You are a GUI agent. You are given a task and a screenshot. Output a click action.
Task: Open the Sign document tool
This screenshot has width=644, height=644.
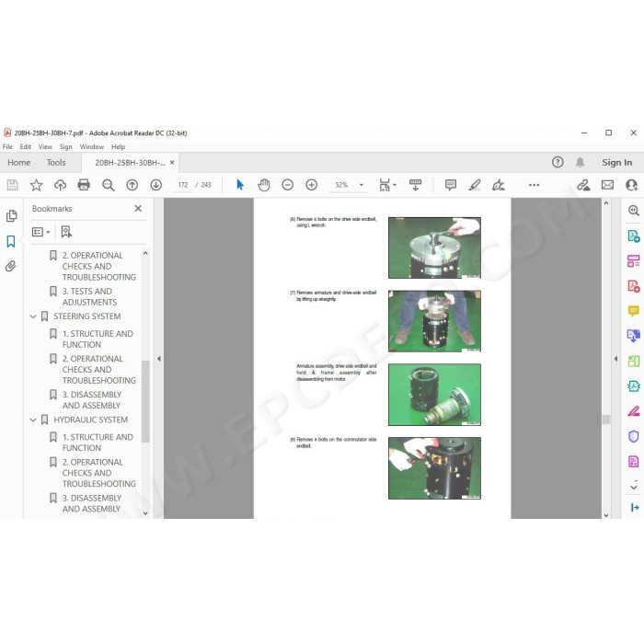tap(499, 185)
